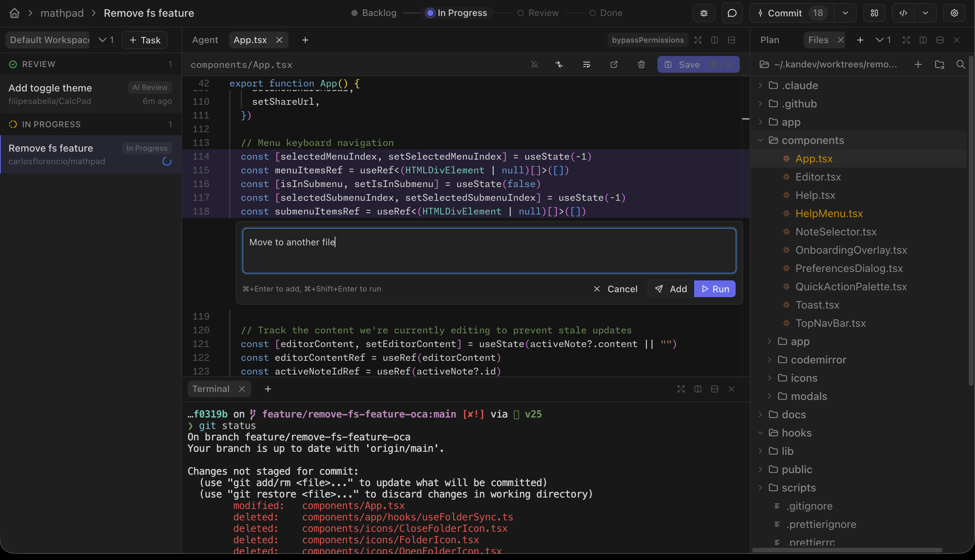Maximize the terminal panel

click(x=681, y=389)
